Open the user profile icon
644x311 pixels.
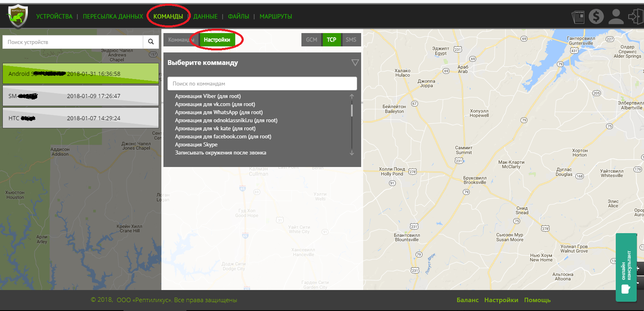(x=616, y=17)
